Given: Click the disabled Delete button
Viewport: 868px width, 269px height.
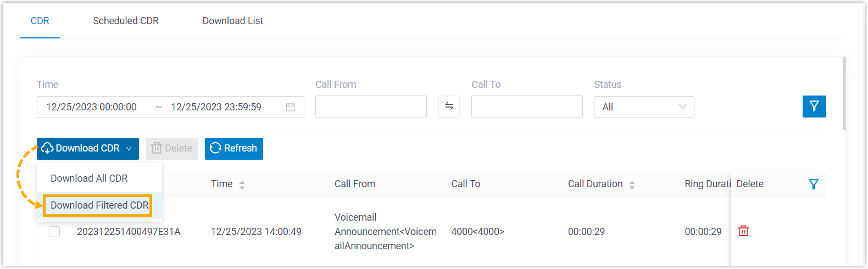Looking at the screenshot, I should pyautogui.click(x=172, y=149).
